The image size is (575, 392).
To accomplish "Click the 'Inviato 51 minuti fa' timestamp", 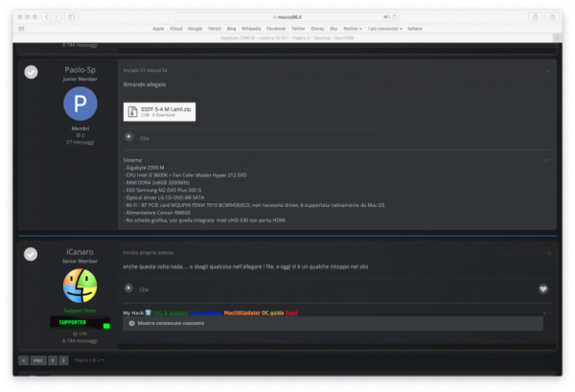I will (146, 70).
